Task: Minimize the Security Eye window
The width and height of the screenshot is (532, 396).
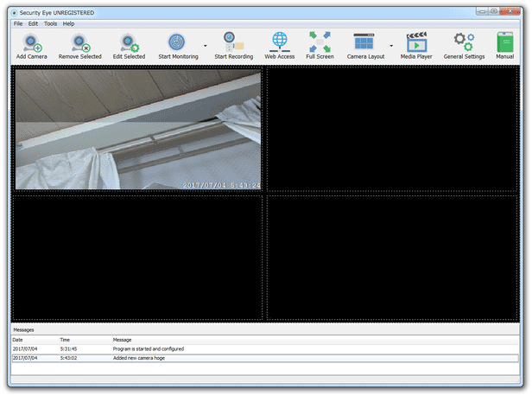Action: (x=482, y=11)
